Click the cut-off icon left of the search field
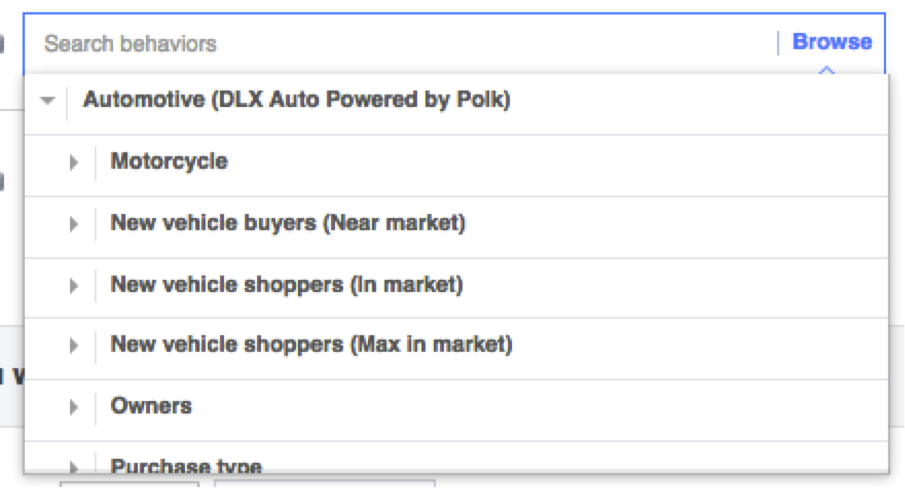905x488 pixels. [x=2, y=44]
